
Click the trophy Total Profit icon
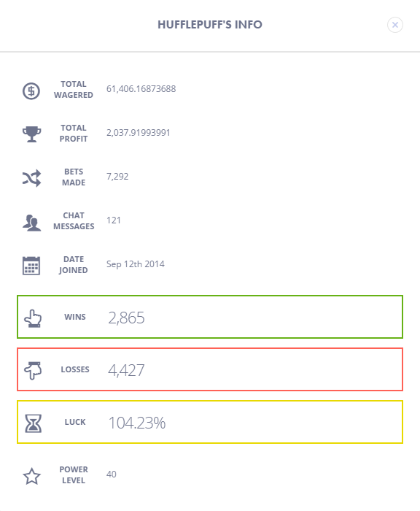coord(31,134)
